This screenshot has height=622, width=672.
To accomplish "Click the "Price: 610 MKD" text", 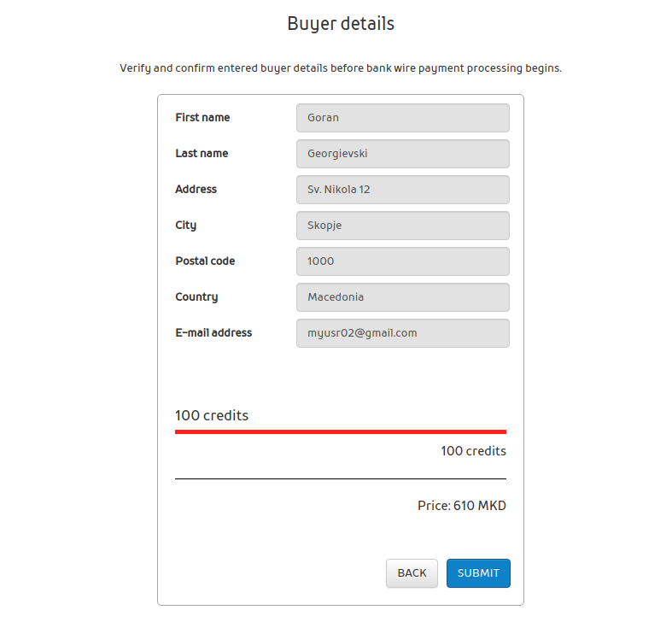I will [462, 506].
